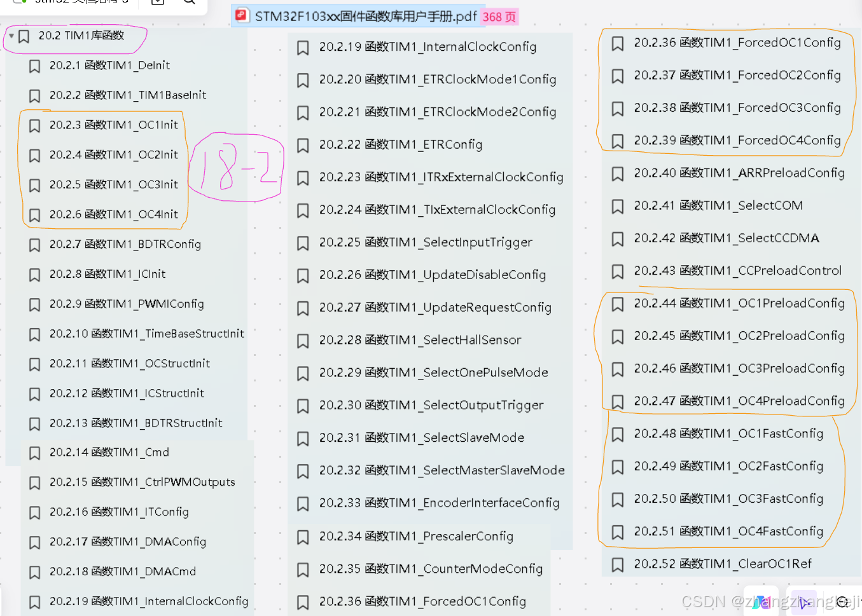This screenshot has width=862, height=616.
Task: Click the bookmark icon beside TIM1_BDTRStructInit
Action: pyautogui.click(x=35, y=425)
